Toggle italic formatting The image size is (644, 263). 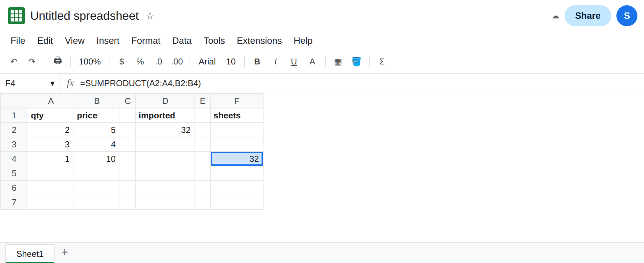[275, 61]
